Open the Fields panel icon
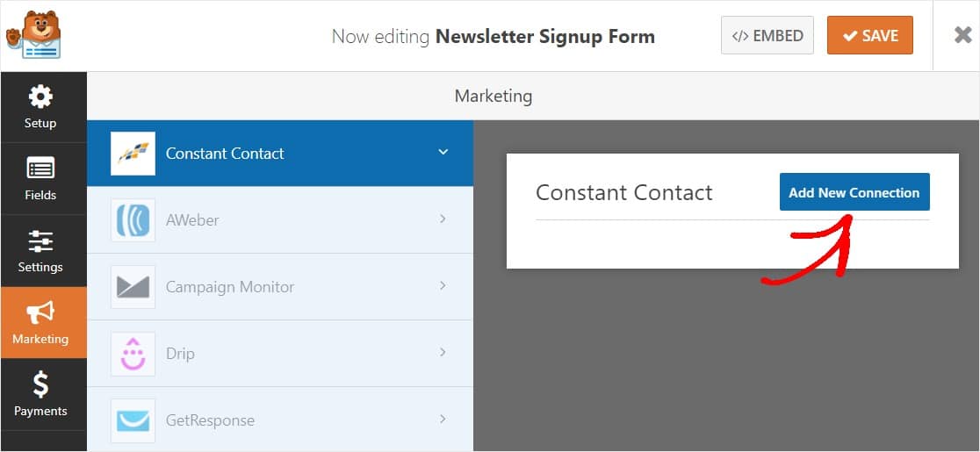The width and height of the screenshot is (980, 452). click(40, 169)
